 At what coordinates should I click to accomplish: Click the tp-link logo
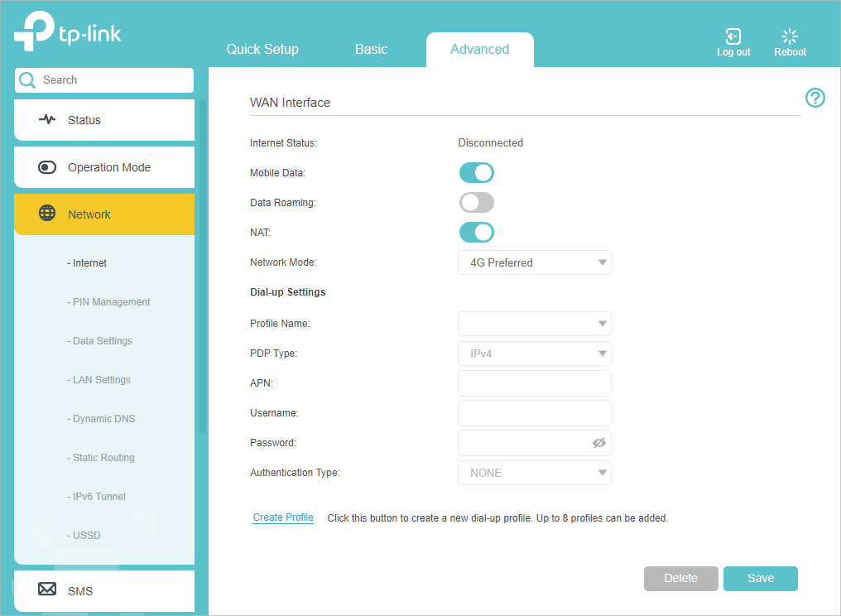point(68,31)
